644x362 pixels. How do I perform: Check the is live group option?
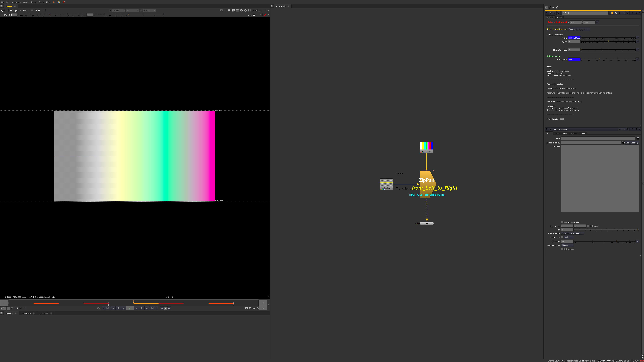click(562, 249)
